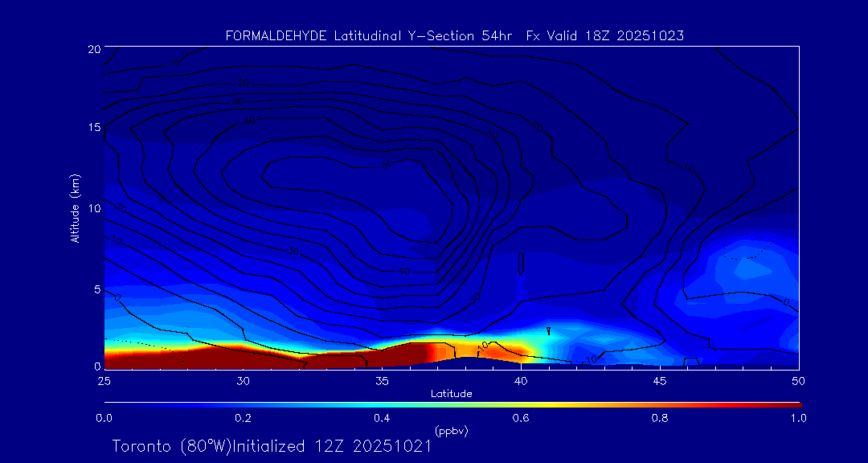868x463 pixels.
Task: Select the '(ppbv)' units label
Action: pos(451,431)
